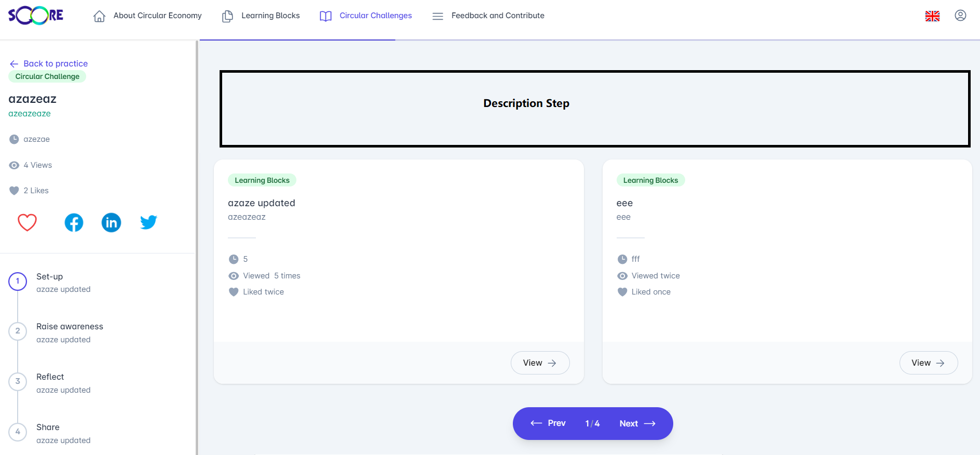
Task: Share on Twitter bird icon
Action: pyautogui.click(x=148, y=222)
